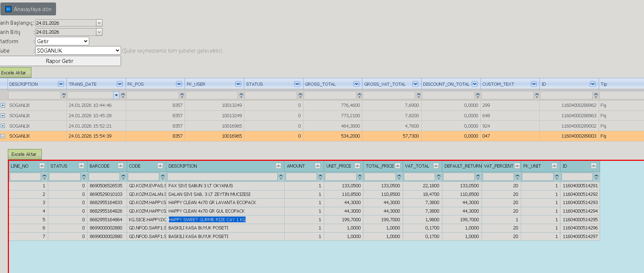Image resolution: width=644 pixels, height=273 pixels.
Task: Click the DESCRIPTION filter input in detail grid
Action: 222,177
